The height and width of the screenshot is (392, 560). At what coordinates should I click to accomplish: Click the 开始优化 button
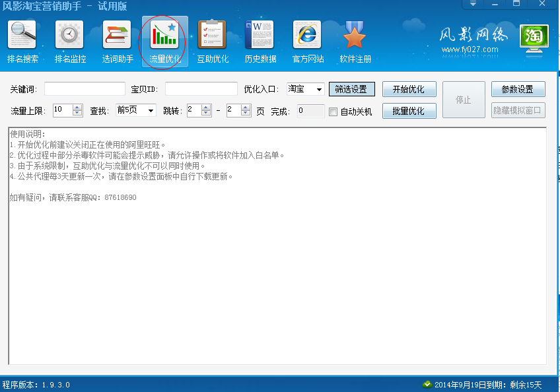pos(409,89)
